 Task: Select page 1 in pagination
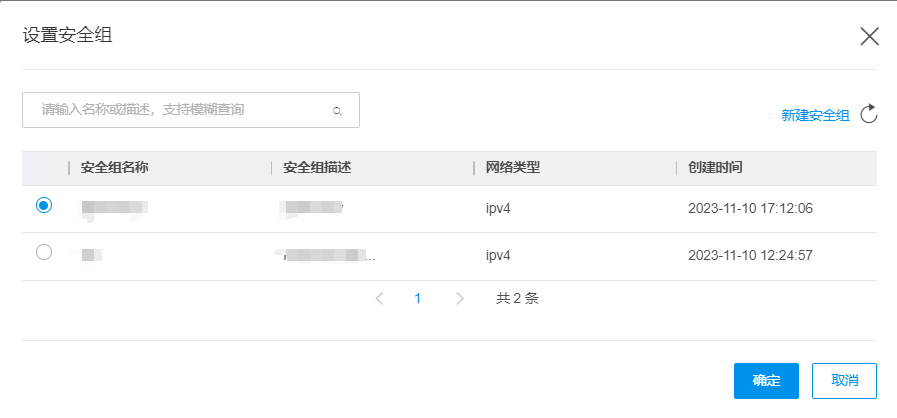click(418, 298)
